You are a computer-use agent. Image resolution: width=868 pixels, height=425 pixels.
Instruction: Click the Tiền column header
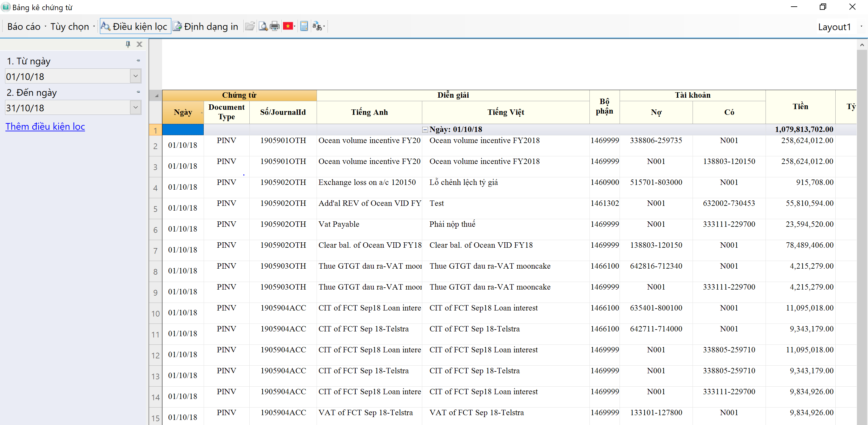[800, 107]
